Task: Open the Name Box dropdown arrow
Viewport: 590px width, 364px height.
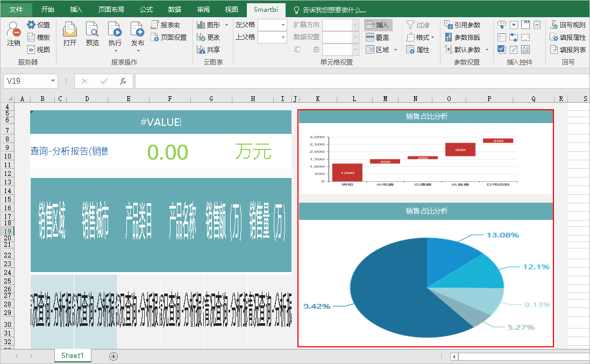Action: pyautogui.click(x=53, y=81)
